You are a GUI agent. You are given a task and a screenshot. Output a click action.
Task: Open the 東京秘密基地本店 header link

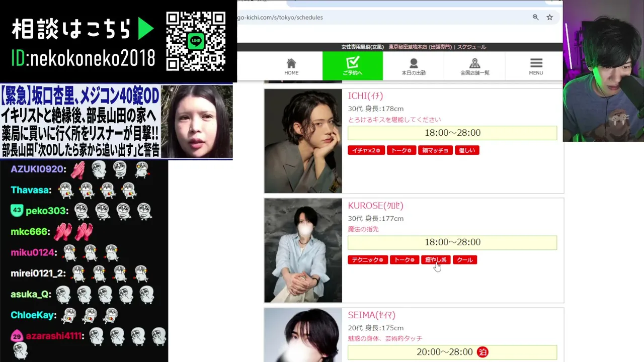(420, 47)
